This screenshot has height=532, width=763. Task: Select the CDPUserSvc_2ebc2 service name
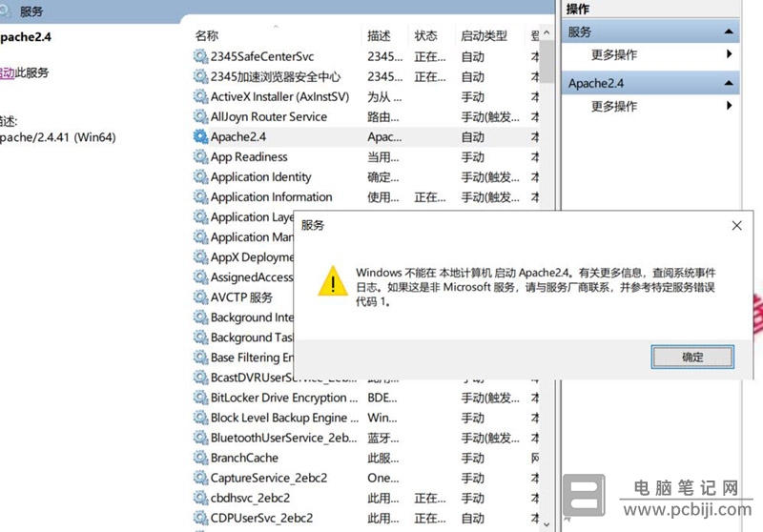(x=261, y=518)
